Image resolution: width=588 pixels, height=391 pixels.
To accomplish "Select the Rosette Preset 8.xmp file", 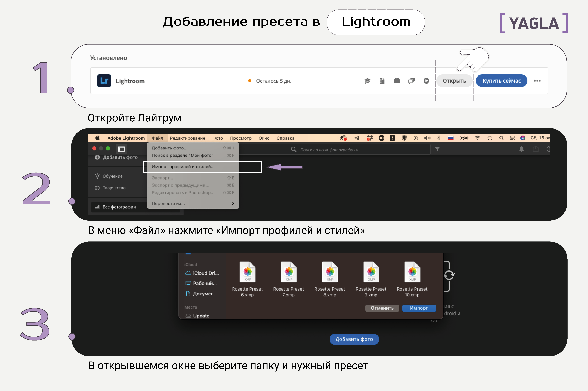I will [330, 279].
